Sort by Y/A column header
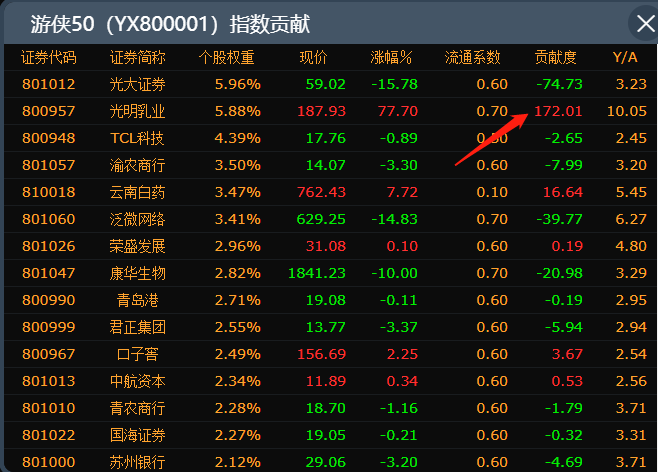 tap(625, 57)
